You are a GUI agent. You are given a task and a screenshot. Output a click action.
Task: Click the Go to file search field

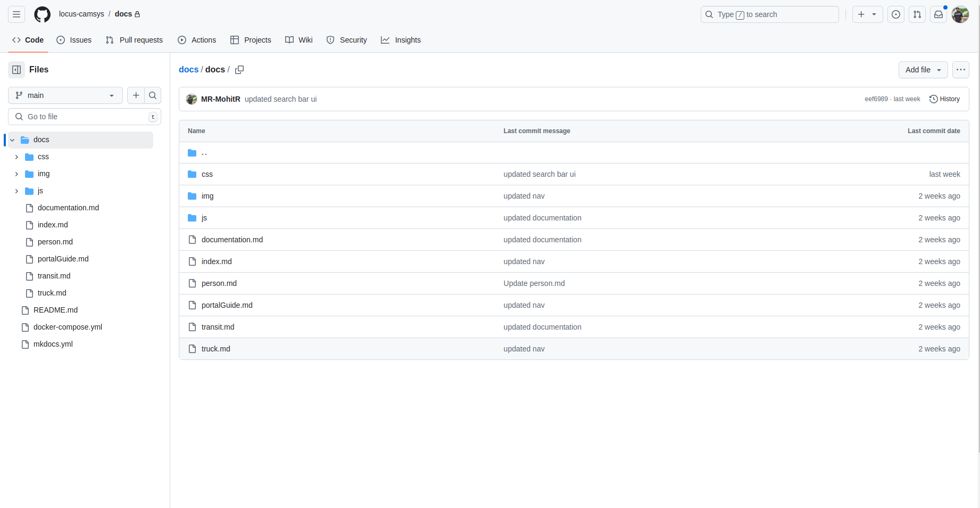tap(85, 117)
